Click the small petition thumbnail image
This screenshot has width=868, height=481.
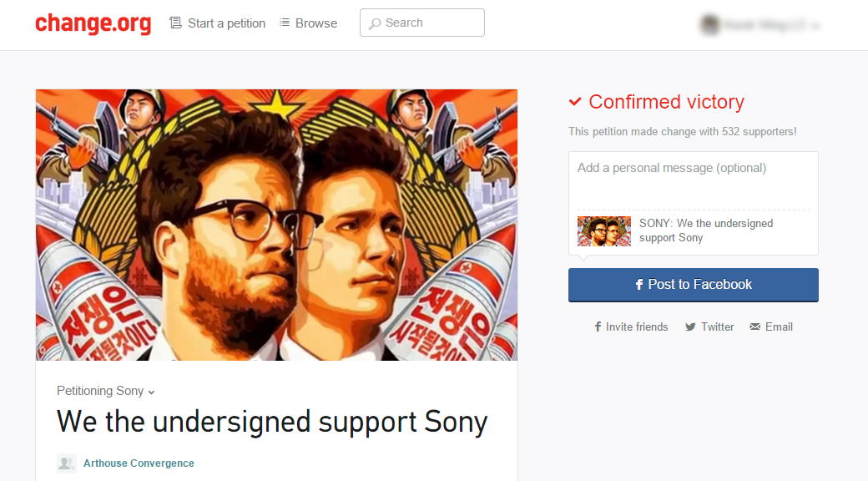tap(604, 231)
